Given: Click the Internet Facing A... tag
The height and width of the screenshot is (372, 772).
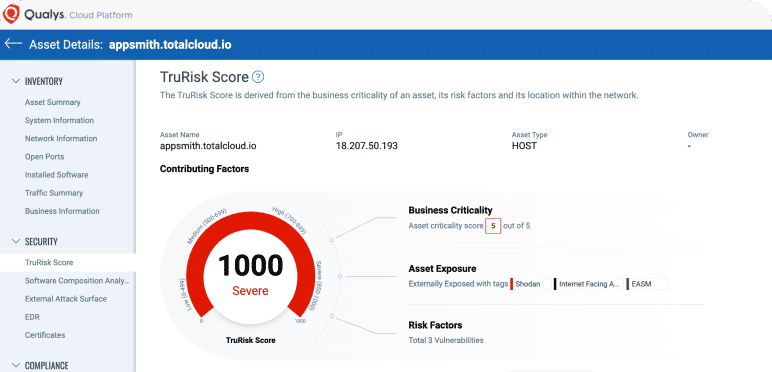Looking at the screenshot, I should point(589,284).
